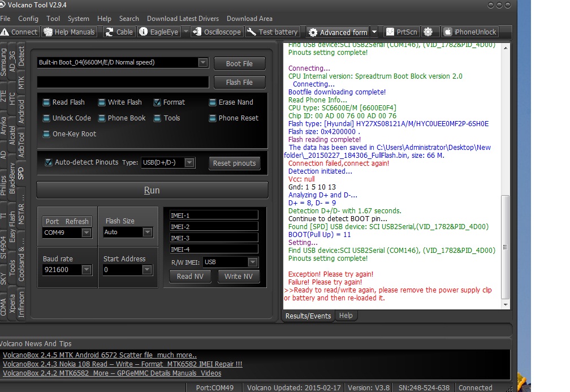Click the settings gear beside PrtScn
Viewport: 570px width, 392px height.
428,32
